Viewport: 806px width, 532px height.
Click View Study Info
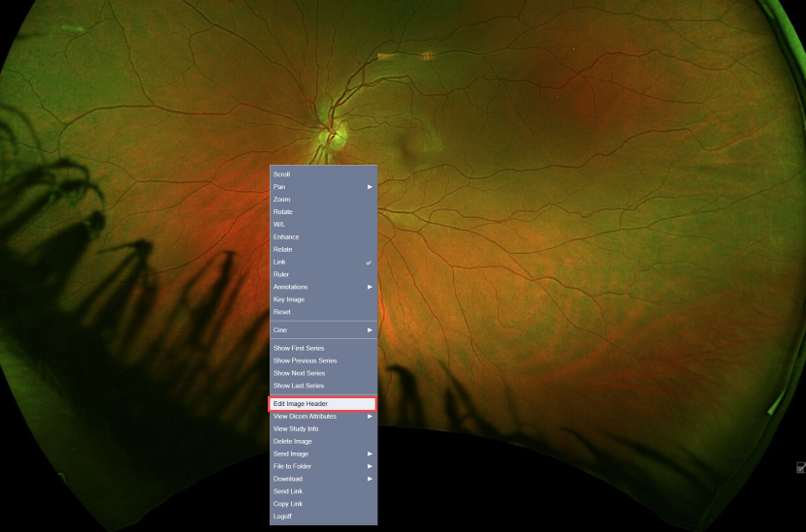pyautogui.click(x=296, y=428)
